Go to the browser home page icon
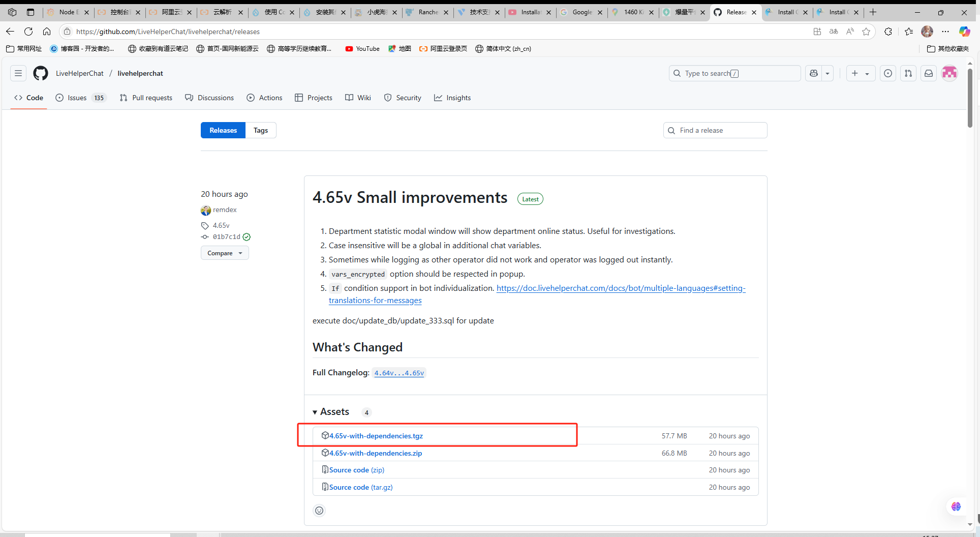 (x=47, y=32)
